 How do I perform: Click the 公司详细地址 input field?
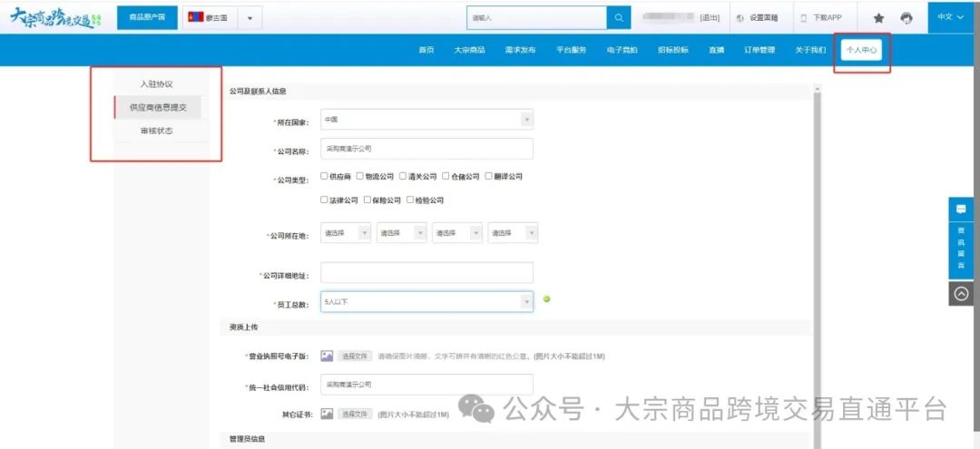pyautogui.click(x=426, y=273)
